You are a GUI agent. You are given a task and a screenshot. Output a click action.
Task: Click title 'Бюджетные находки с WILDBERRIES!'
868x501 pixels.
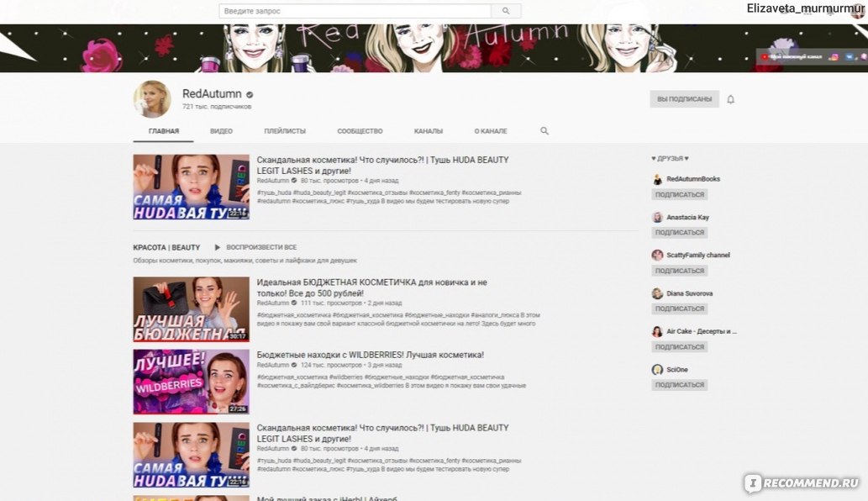[371, 355]
